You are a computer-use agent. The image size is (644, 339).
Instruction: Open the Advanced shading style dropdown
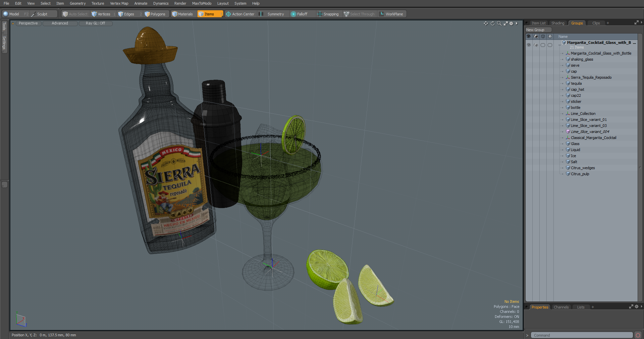60,23
